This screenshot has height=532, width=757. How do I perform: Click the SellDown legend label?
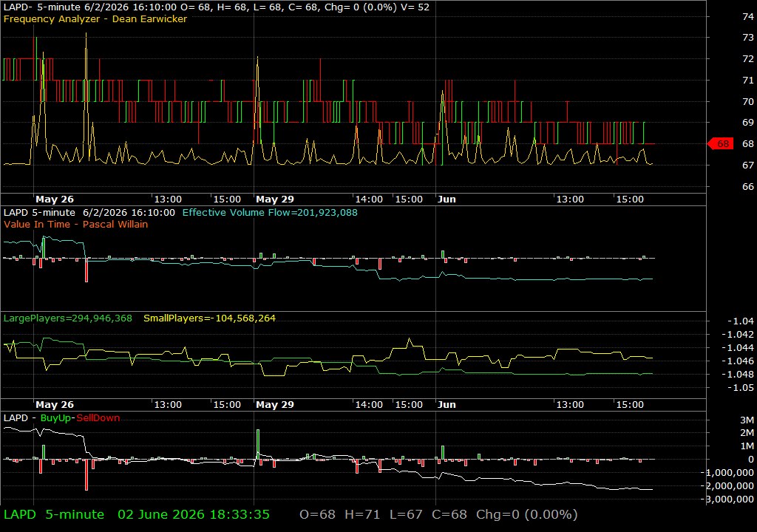(x=98, y=418)
